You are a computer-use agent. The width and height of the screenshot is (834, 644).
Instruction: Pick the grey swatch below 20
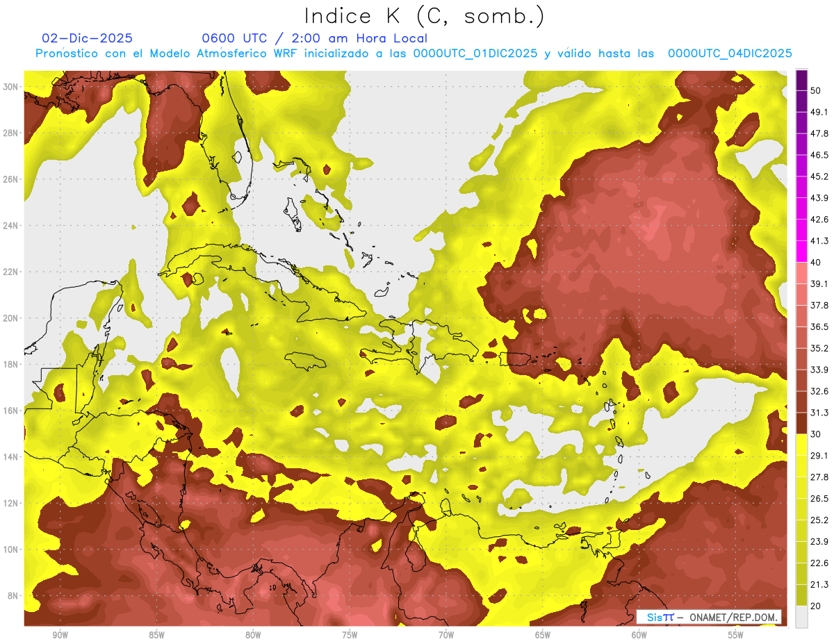click(x=801, y=616)
